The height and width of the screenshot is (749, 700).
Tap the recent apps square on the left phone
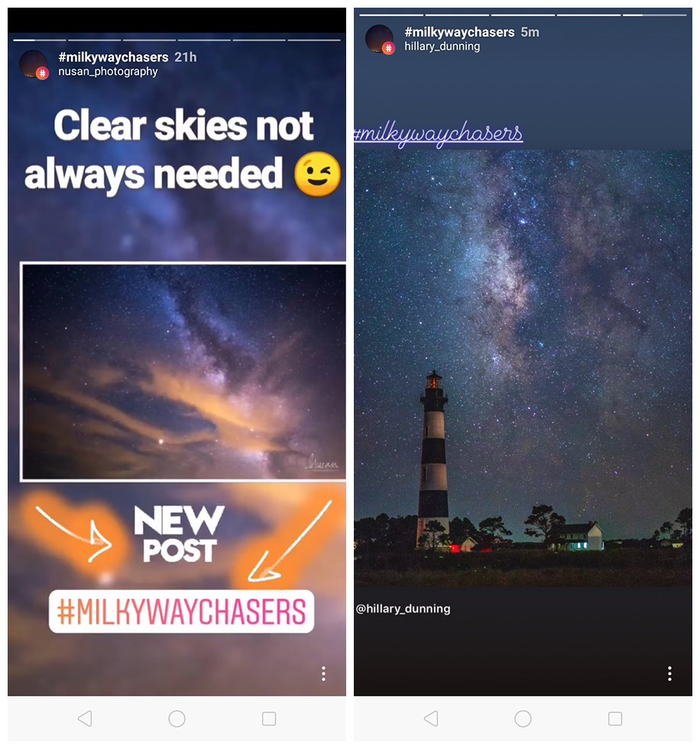pos(269,718)
